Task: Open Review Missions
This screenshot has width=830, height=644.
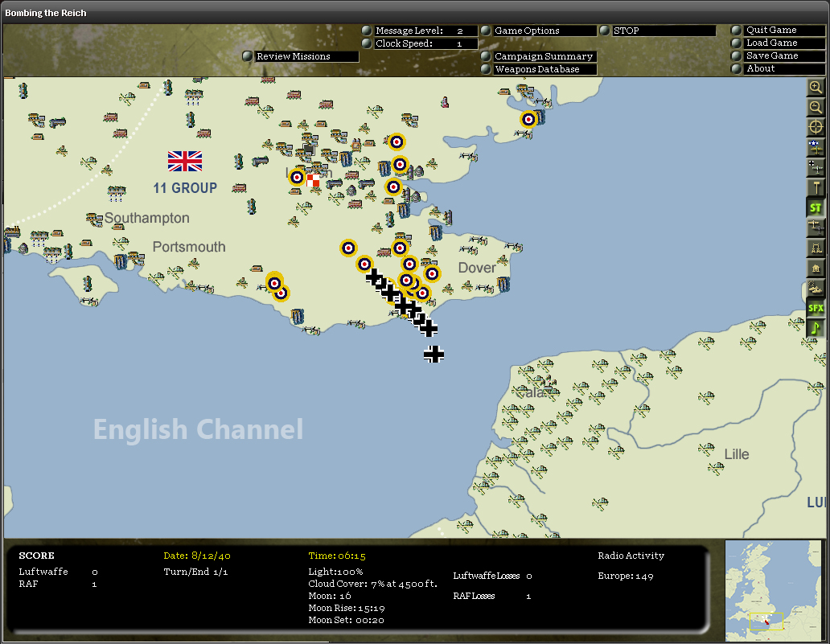Action: (x=300, y=56)
